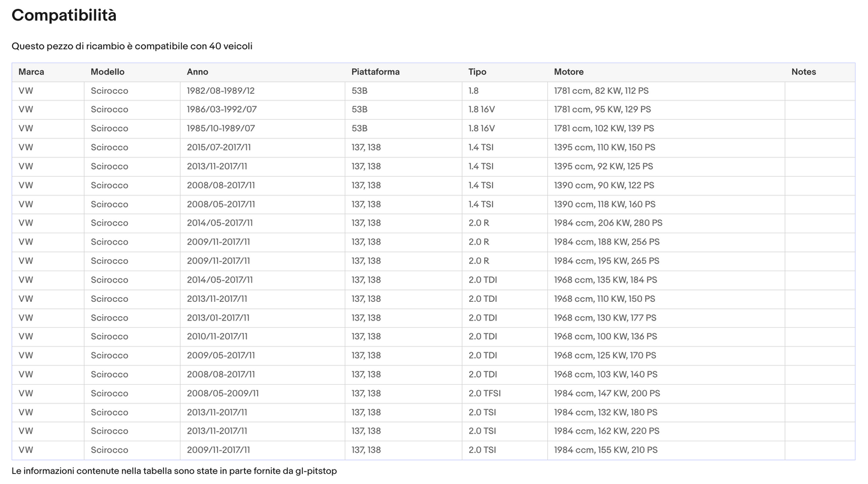The width and height of the screenshot is (868, 484).
Task: Select engine cell 1984 ccm, 155 KW, 210 PS
Action: tap(605, 450)
